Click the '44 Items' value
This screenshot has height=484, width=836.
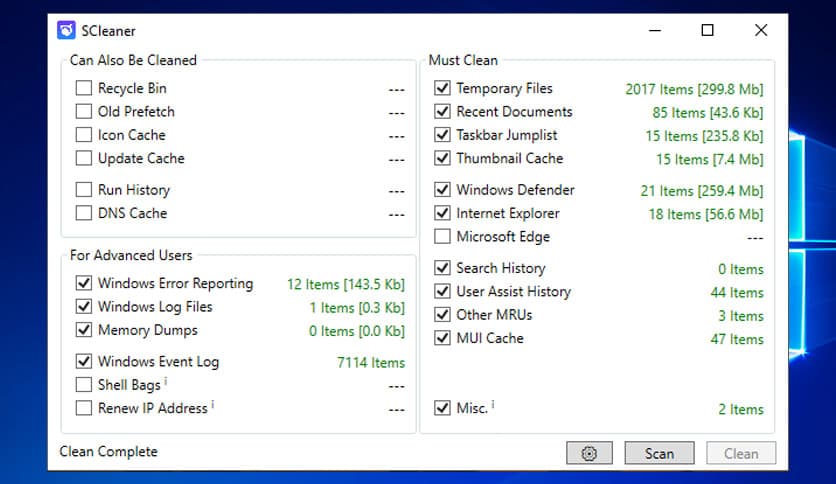[737, 292]
